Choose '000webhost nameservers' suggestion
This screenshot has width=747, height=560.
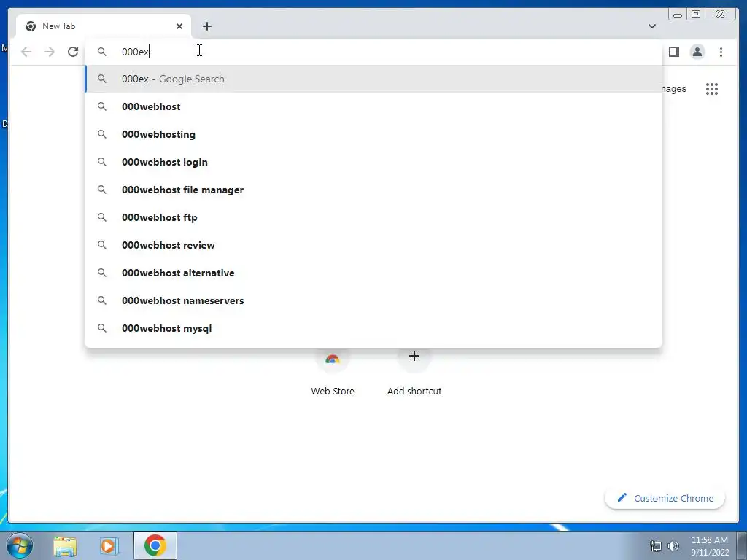(x=373, y=300)
